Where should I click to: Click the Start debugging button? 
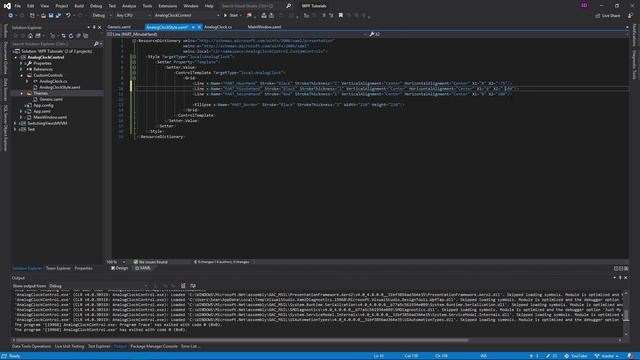click(x=231, y=16)
